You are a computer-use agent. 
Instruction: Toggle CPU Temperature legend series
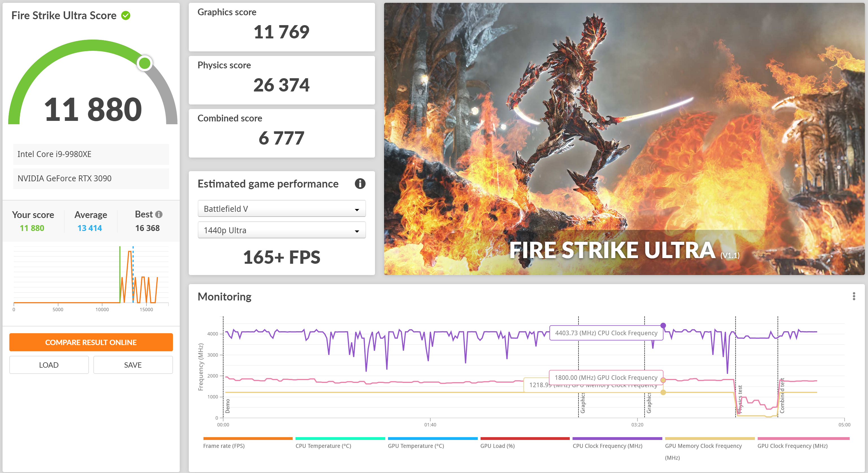pyautogui.click(x=323, y=446)
